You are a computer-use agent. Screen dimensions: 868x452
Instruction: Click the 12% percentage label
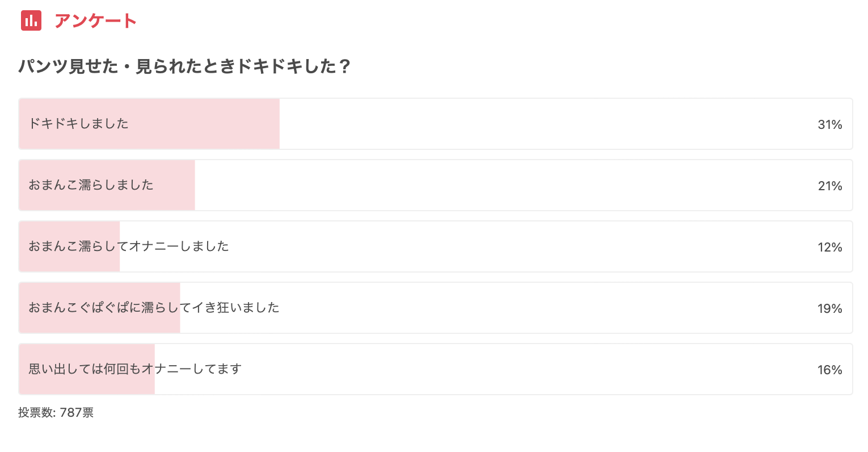829,247
